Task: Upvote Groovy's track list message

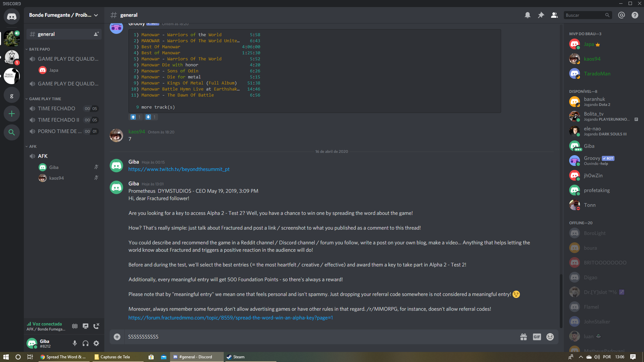Action: 136,117
